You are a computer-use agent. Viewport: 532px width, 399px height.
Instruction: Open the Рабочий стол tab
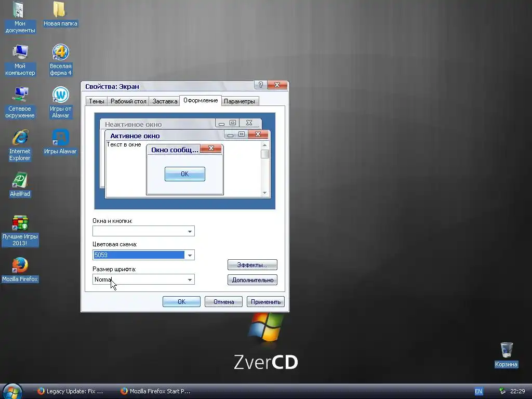[128, 101]
